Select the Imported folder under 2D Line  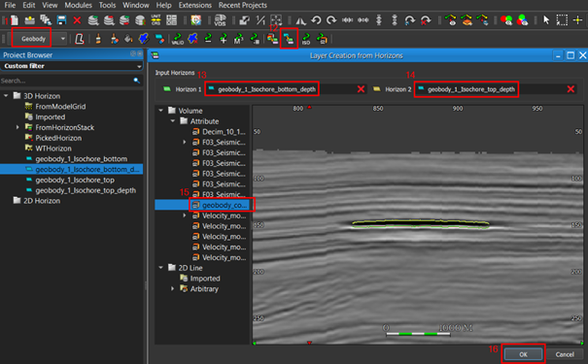pos(205,279)
